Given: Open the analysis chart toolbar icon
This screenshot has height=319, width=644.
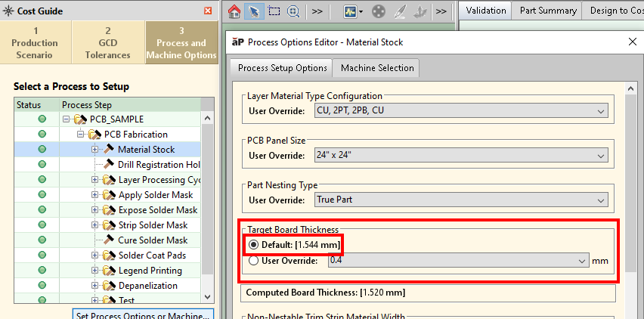Looking at the screenshot, I should tap(350, 11).
